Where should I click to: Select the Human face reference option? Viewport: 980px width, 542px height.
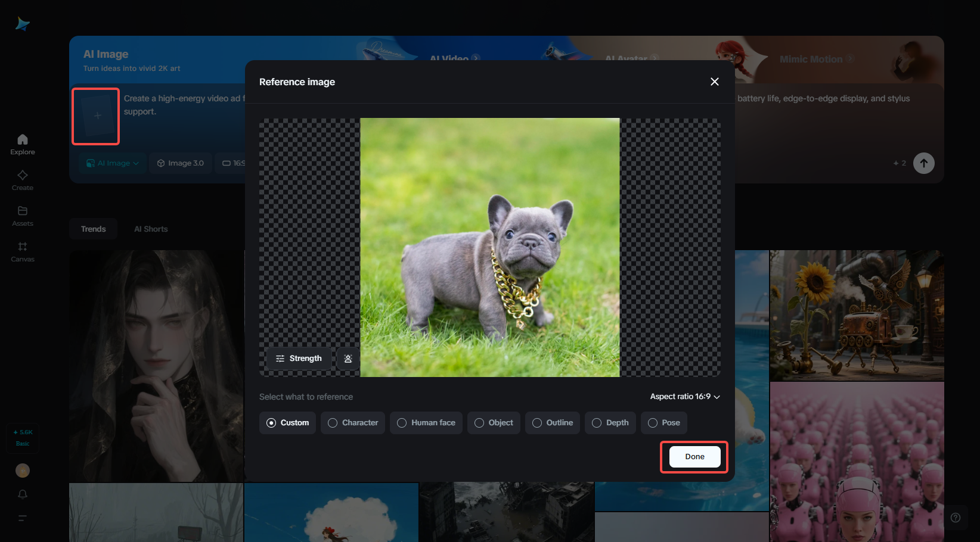pos(426,422)
